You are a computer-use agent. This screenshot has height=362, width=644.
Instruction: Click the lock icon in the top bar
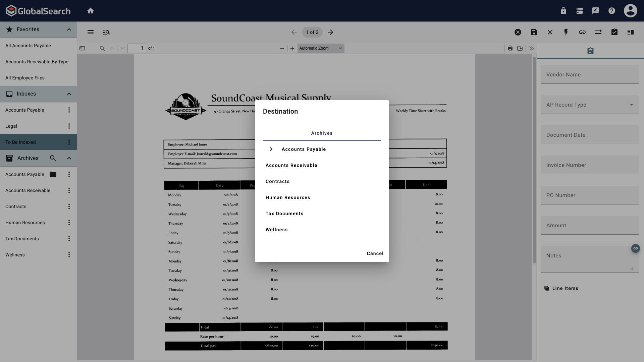(563, 10)
